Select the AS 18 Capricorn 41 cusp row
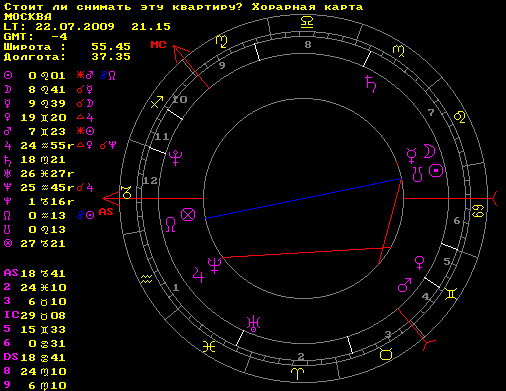The width and height of the screenshot is (506, 391). (x=35, y=274)
